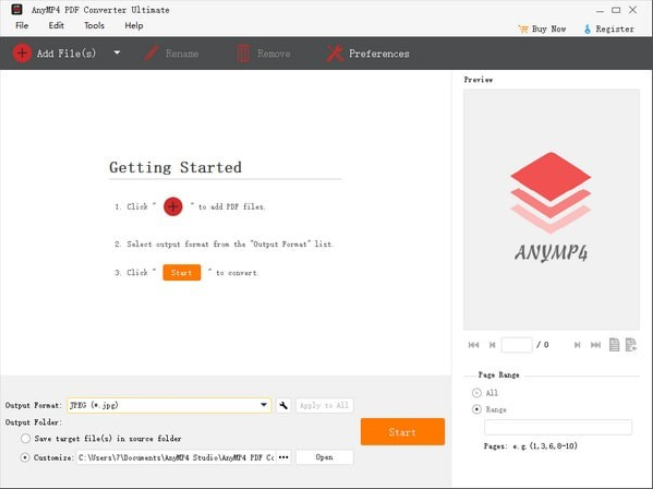This screenshot has width=655, height=489.
Task: Jump to last page in preview
Action: [596, 345]
